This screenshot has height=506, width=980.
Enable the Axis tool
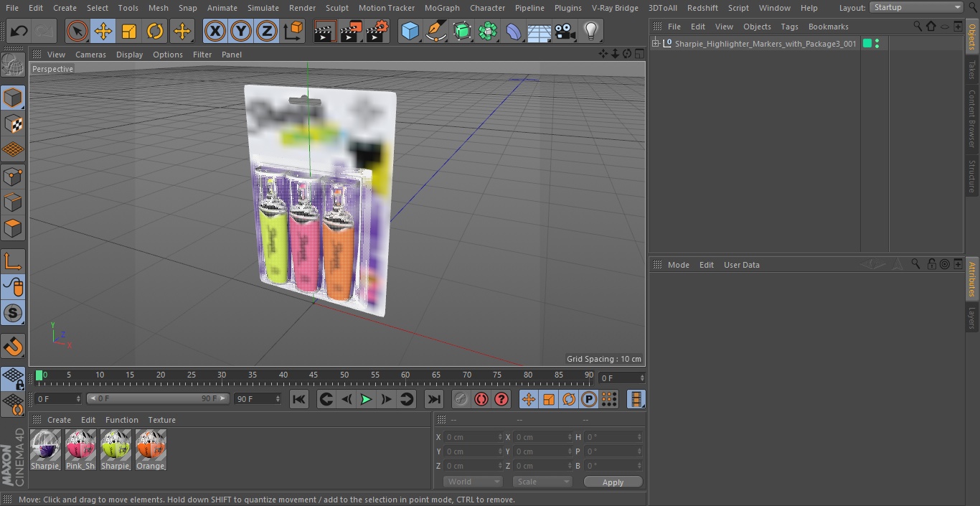point(13,261)
